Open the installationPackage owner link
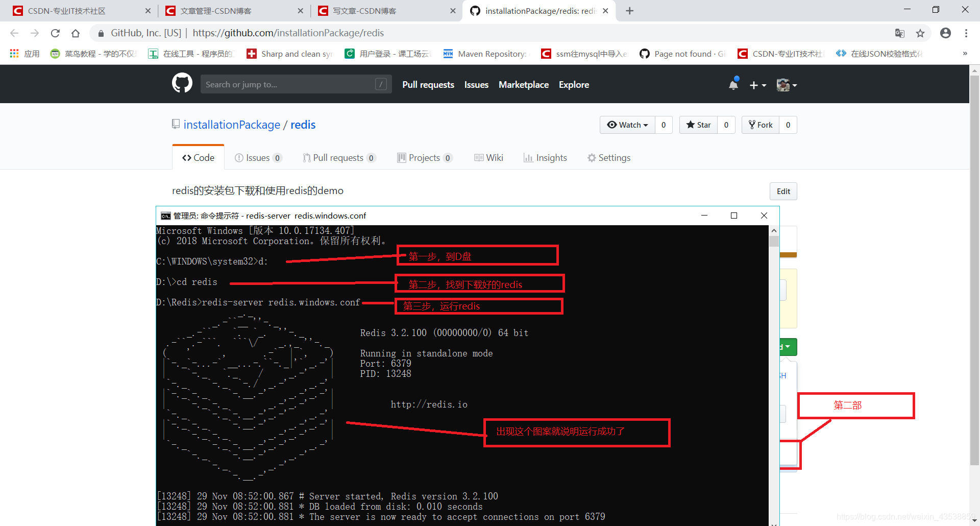The width and height of the screenshot is (980, 526). coord(232,125)
